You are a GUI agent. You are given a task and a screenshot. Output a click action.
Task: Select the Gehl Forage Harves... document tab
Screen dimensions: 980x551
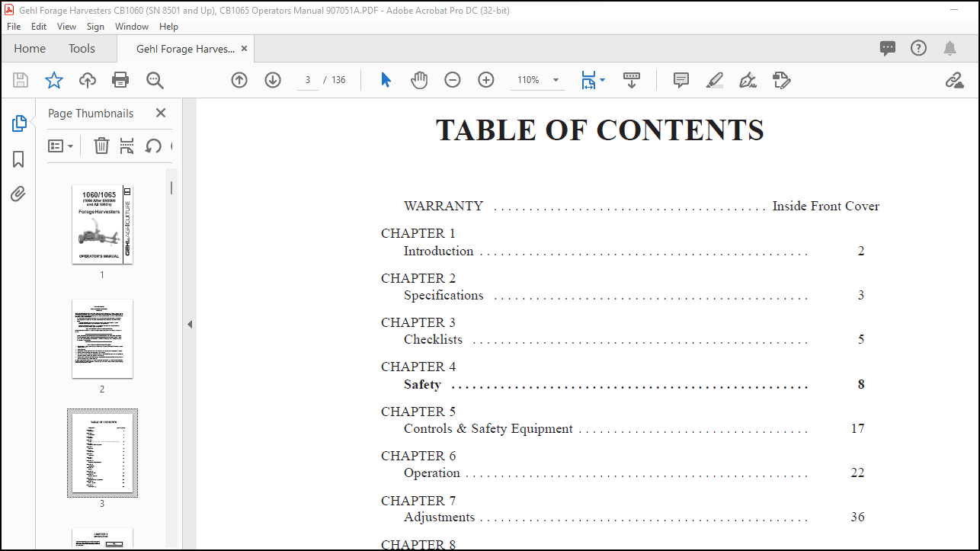click(x=185, y=49)
